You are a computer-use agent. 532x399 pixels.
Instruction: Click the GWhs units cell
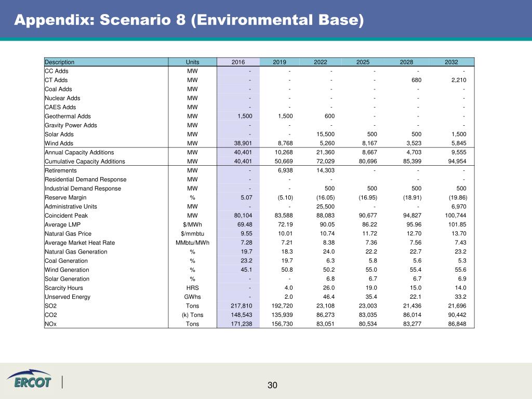click(192, 297)
